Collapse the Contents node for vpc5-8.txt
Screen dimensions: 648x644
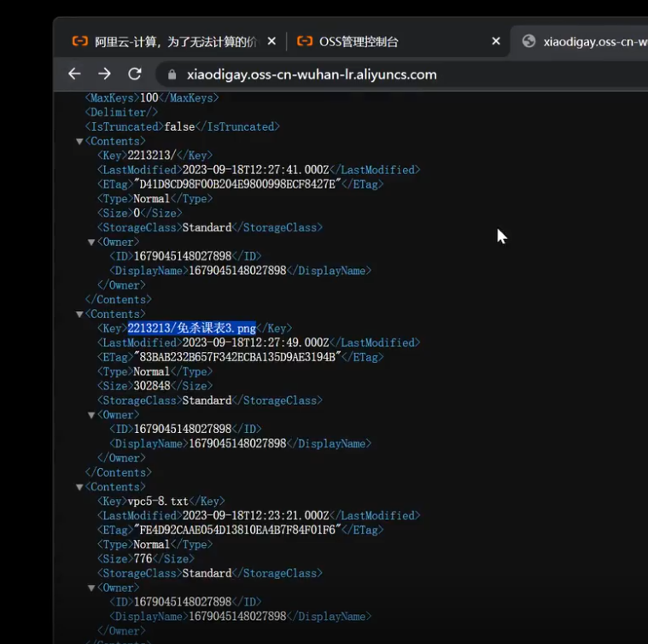(x=79, y=487)
